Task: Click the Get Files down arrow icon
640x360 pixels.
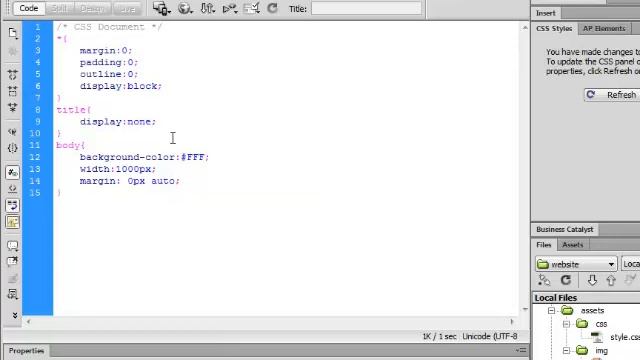Action: (592, 280)
